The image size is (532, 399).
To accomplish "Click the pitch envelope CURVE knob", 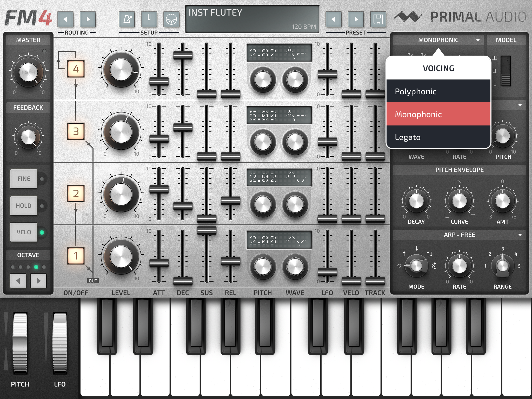I will (459, 201).
